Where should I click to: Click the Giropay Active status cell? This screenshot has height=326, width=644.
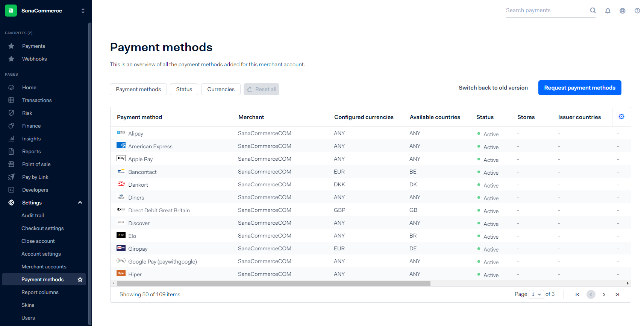488,249
